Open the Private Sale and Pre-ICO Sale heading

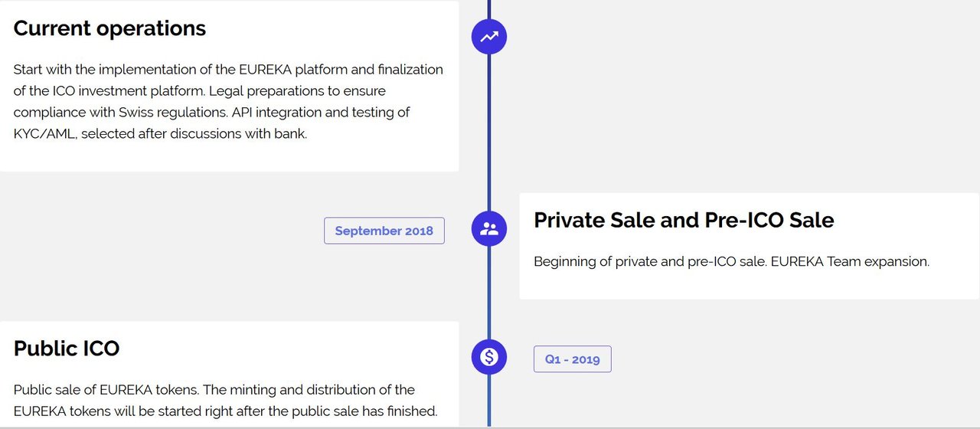pos(684,220)
